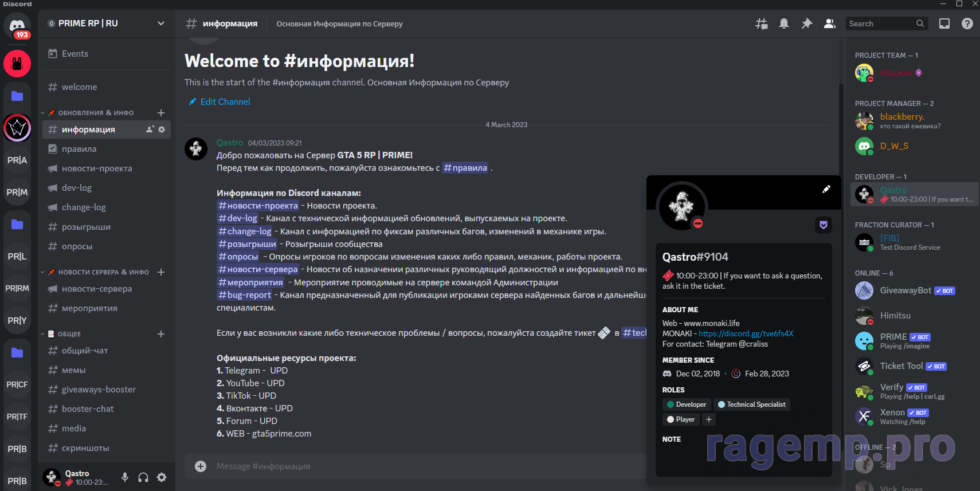The image size is (980, 491).
Task: Focus the Search field
Action: 887,23
